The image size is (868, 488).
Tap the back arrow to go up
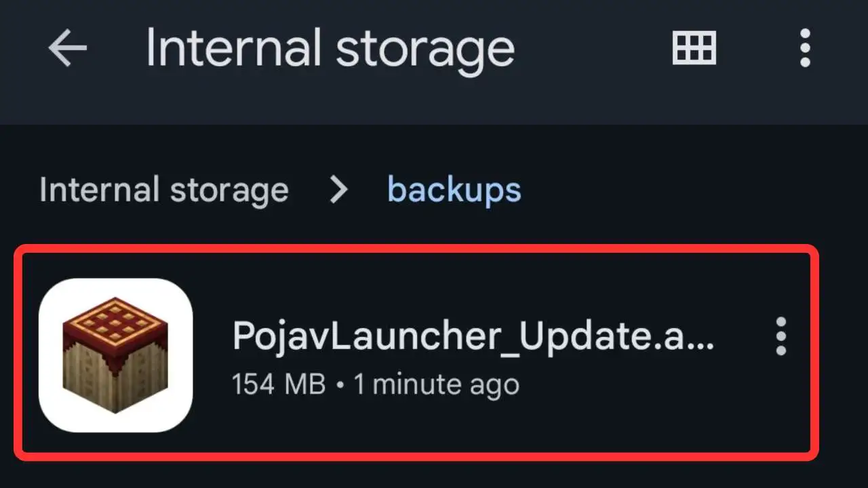point(66,47)
